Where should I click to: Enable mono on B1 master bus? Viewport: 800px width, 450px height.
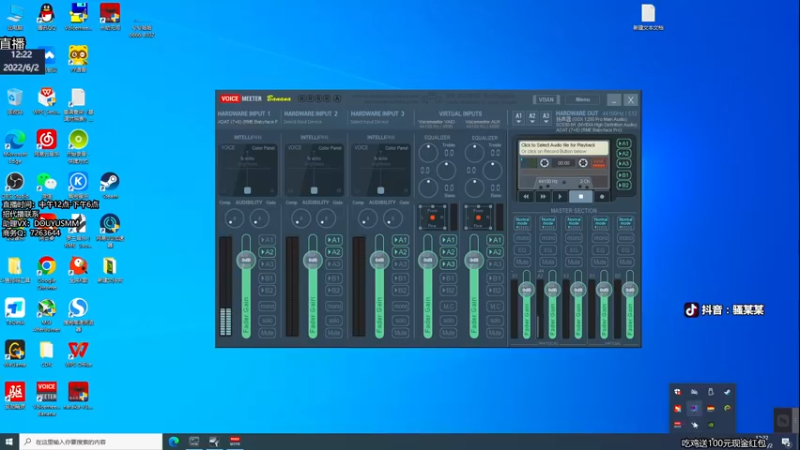pyautogui.click(x=600, y=238)
